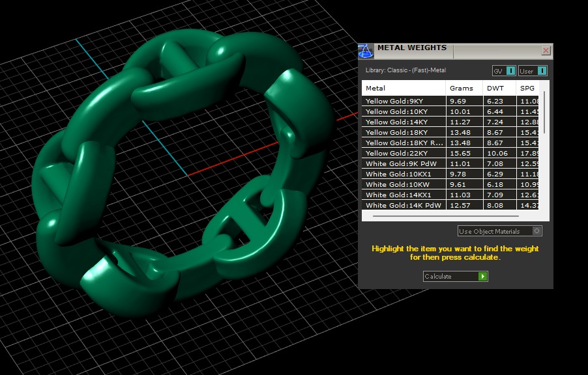Select the Yellow Gold:10KY row
Screen dimensions: 588x375
450,111
